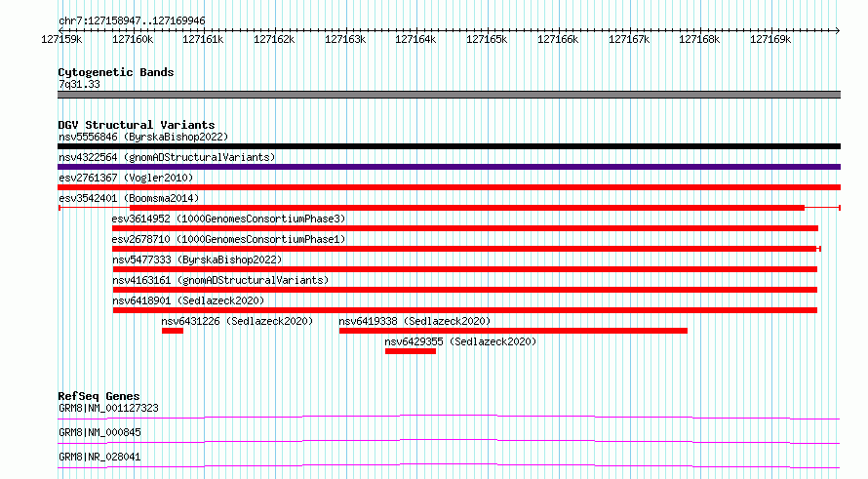
Task: Click the nsv6429355 (Sedlazeck2020) red bar
Action: click(411, 351)
